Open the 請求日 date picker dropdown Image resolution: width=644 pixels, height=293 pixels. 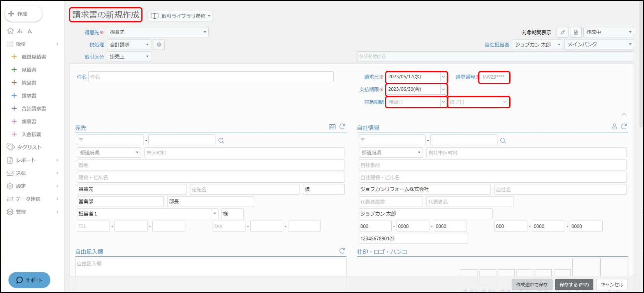point(443,77)
